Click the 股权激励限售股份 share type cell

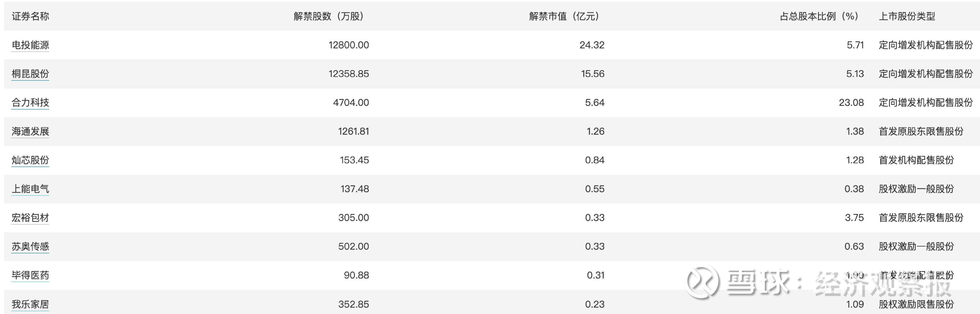click(x=916, y=304)
